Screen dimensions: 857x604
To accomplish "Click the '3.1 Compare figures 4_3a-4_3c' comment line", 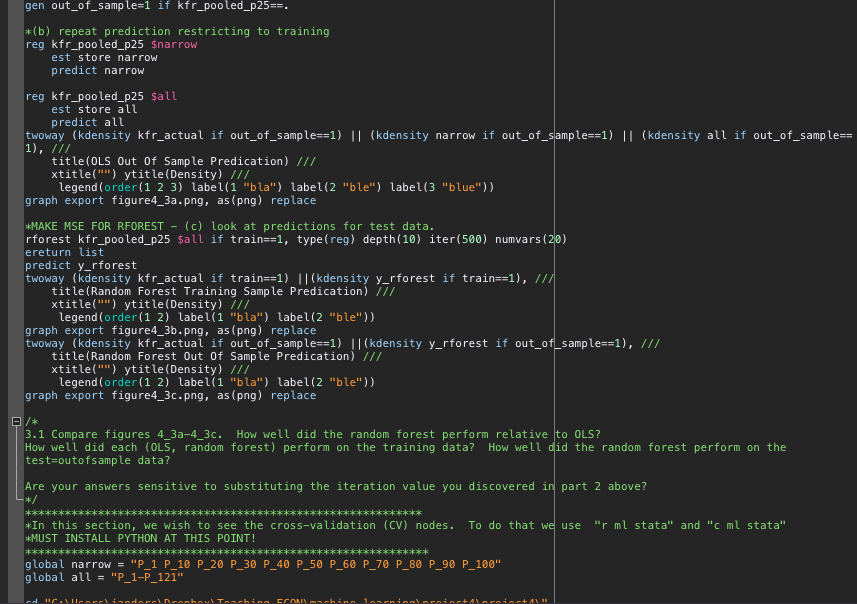I will click(x=313, y=435).
